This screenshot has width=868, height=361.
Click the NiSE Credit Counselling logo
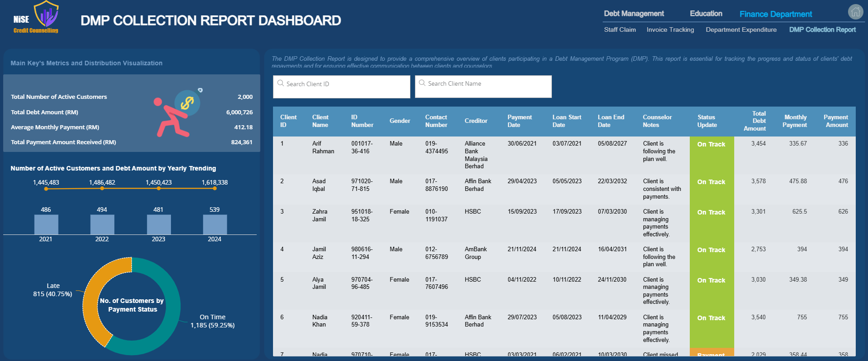pos(36,18)
